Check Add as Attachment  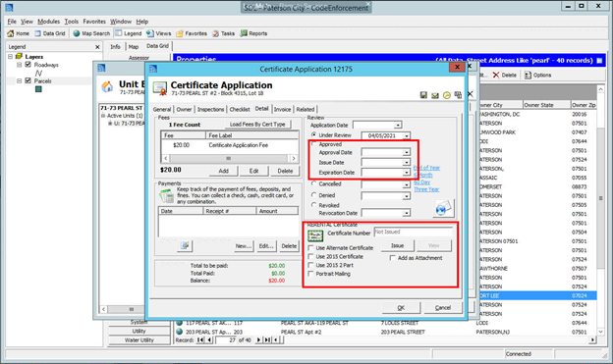coord(393,258)
